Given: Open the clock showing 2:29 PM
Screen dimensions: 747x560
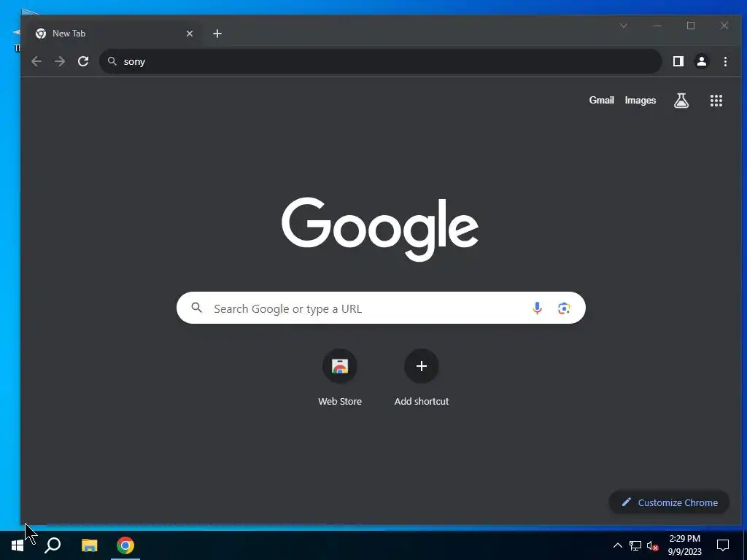Looking at the screenshot, I should 684,545.
